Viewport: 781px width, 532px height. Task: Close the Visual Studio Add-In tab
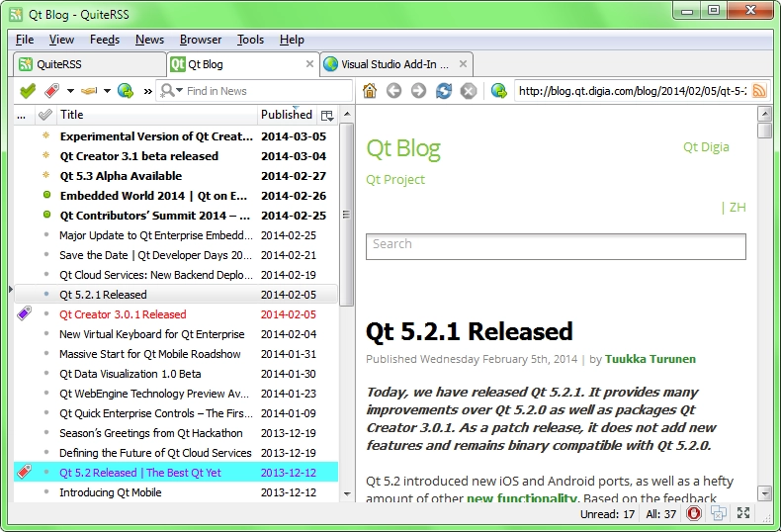(x=464, y=63)
